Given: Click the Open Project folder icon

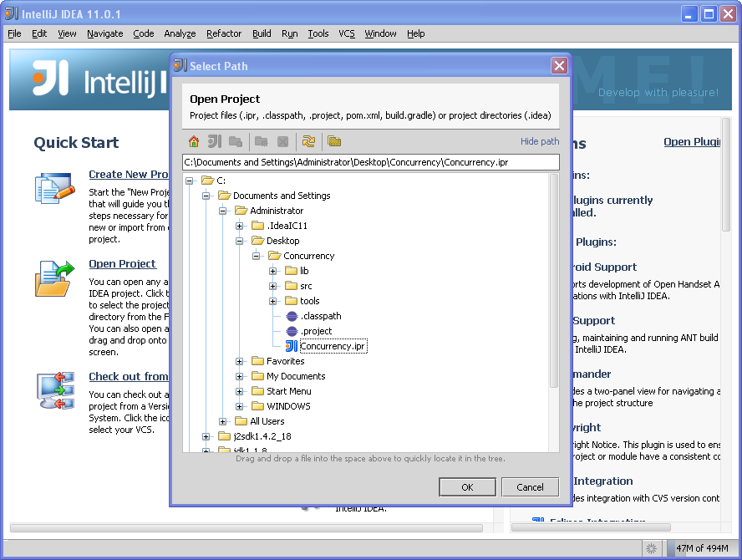Looking at the screenshot, I should 55,279.
